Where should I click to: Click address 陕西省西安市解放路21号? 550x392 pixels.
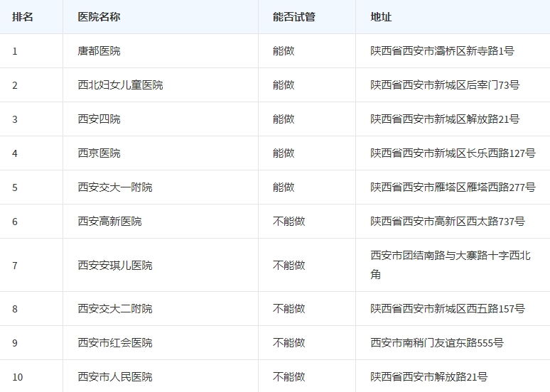pos(429,376)
